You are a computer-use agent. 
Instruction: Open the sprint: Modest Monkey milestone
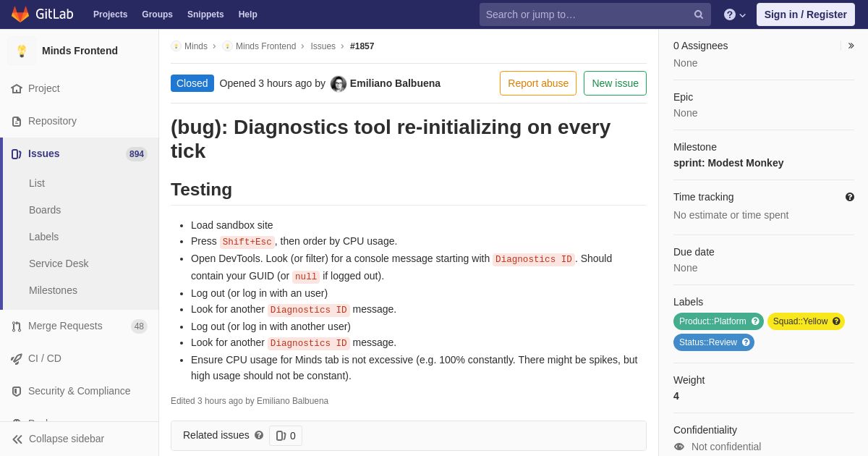(728, 163)
